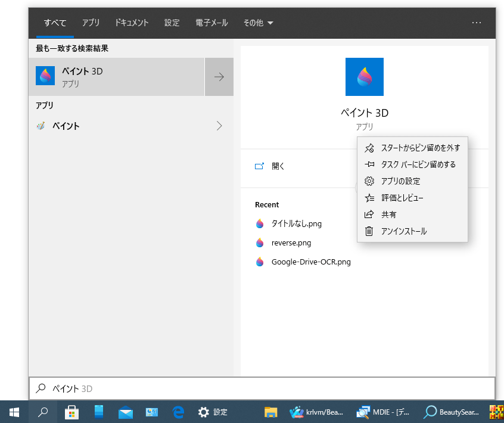Open the Windows Start menu
Viewport: 504px width, 423px height.
14,412
